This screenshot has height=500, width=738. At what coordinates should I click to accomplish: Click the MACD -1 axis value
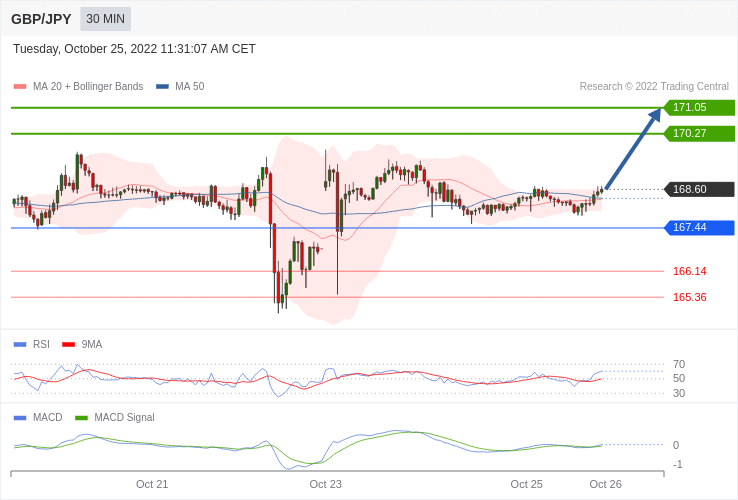click(x=678, y=464)
